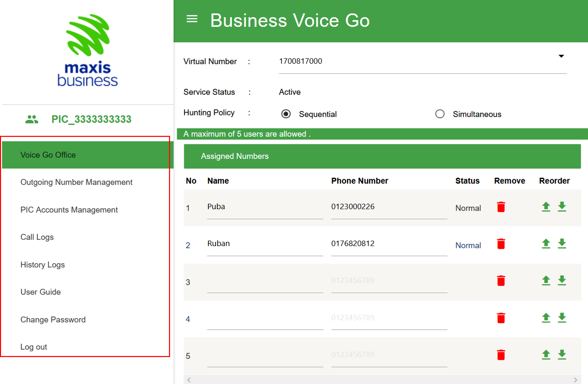Move Ruban down in order
This screenshot has width=588, height=384.
pyautogui.click(x=562, y=244)
